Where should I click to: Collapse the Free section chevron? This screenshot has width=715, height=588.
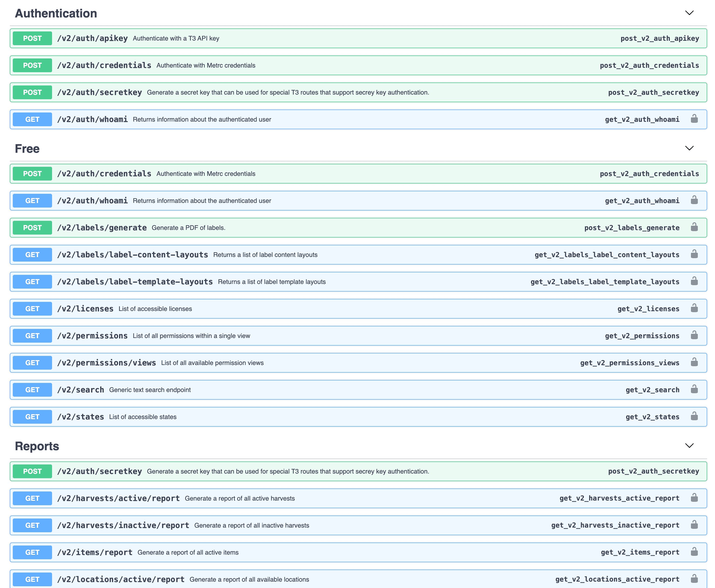(x=689, y=148)
